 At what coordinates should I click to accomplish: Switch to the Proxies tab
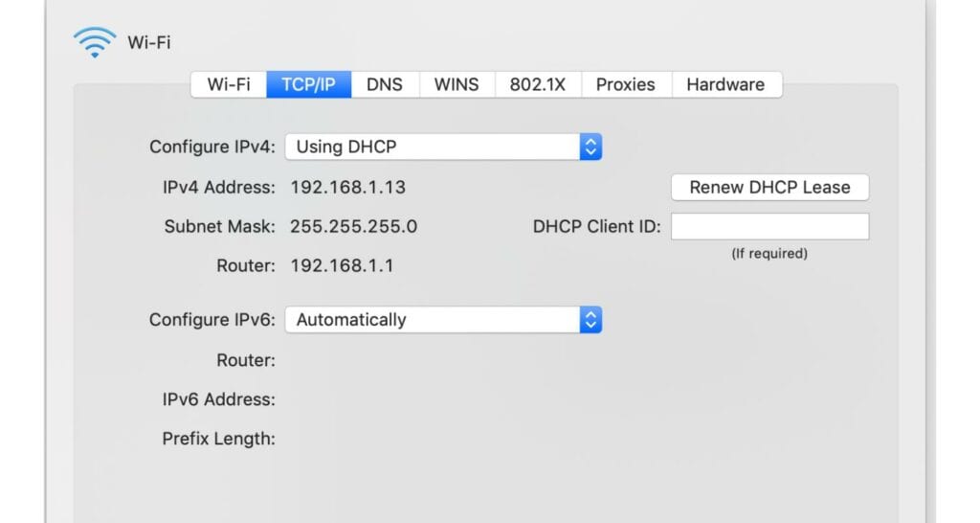tap(625, 84)
